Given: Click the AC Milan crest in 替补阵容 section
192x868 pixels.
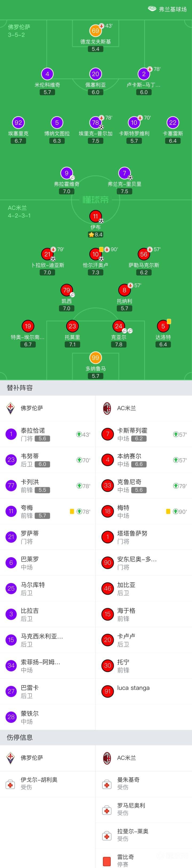Looking at the screenshot, I should tap(107, 408).
